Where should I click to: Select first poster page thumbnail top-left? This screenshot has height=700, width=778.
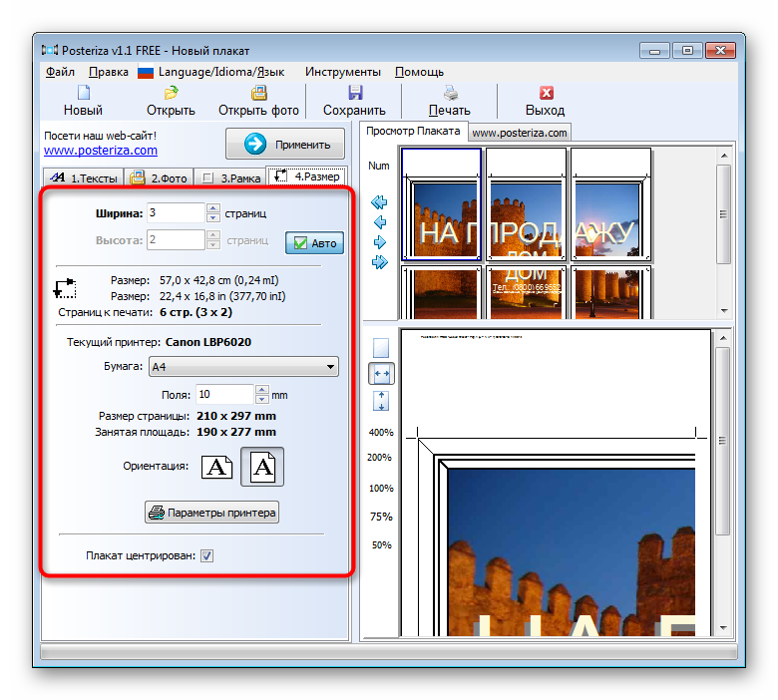click(x=441, y=203)
